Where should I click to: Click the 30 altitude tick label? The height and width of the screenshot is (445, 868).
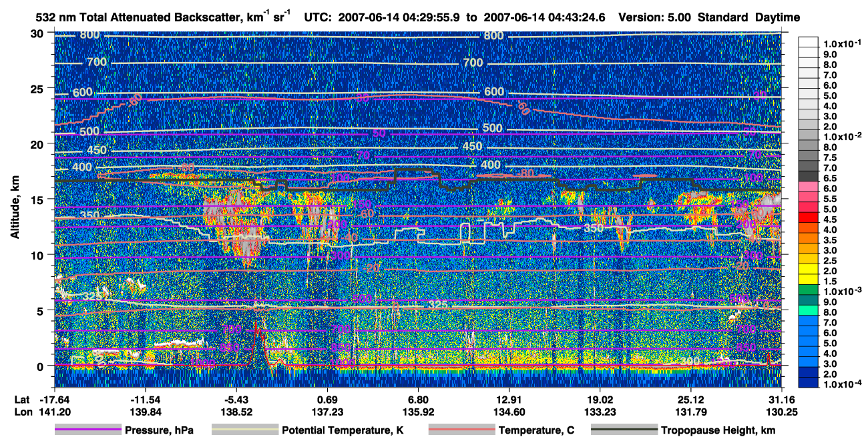click(37, 33)
